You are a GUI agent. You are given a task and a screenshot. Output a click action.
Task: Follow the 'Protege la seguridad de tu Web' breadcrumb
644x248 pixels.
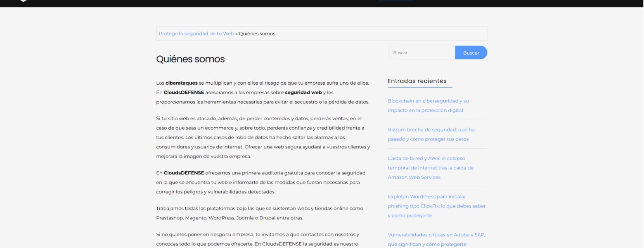pos(196,33)
